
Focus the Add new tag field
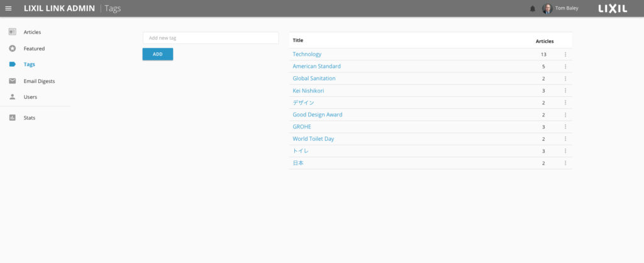point(211,38)
